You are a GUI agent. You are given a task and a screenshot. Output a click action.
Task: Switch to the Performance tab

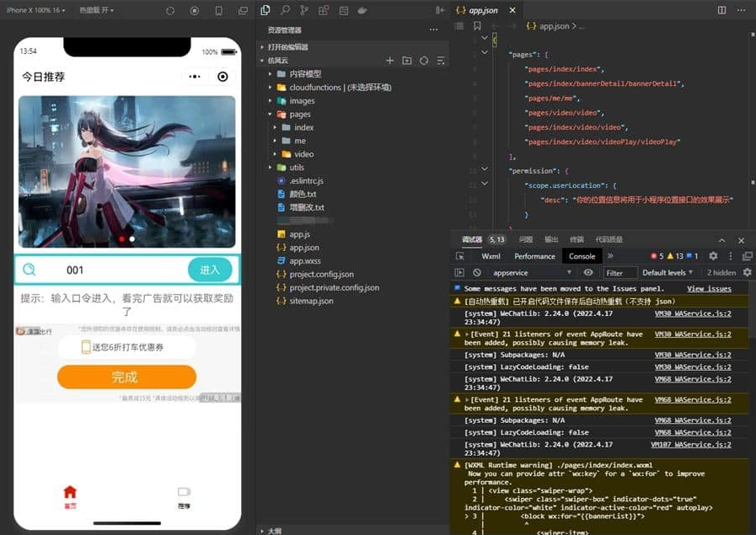click(x=534, y=256)
